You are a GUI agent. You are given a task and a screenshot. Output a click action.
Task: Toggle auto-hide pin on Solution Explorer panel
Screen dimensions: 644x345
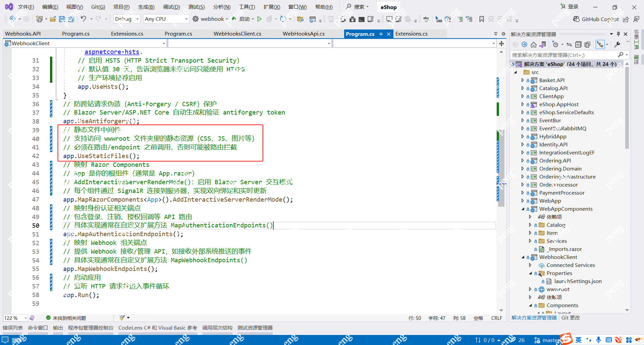tap(618, 34)
